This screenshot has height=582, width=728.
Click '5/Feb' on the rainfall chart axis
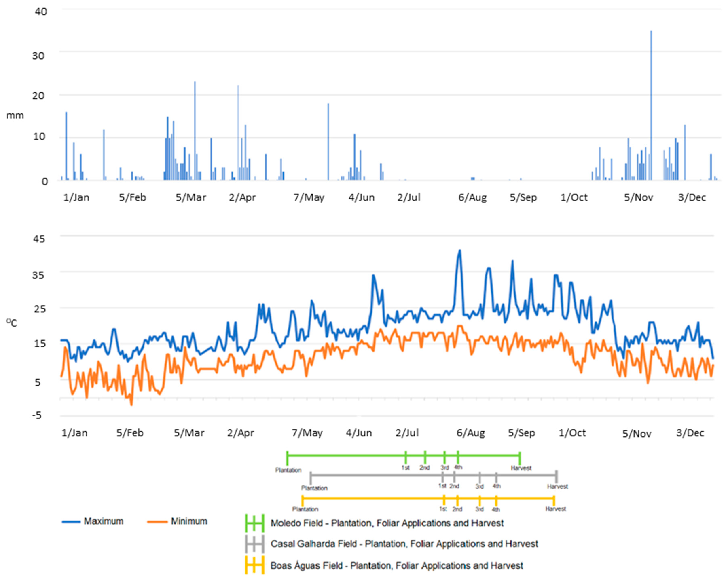pyautogui.click(x=132, y=197)
